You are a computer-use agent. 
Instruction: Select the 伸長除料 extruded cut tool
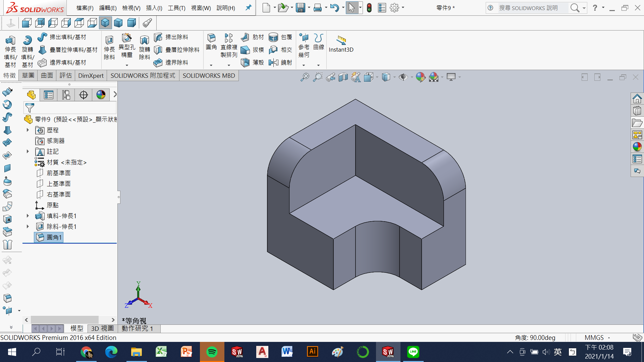[109, 41]
